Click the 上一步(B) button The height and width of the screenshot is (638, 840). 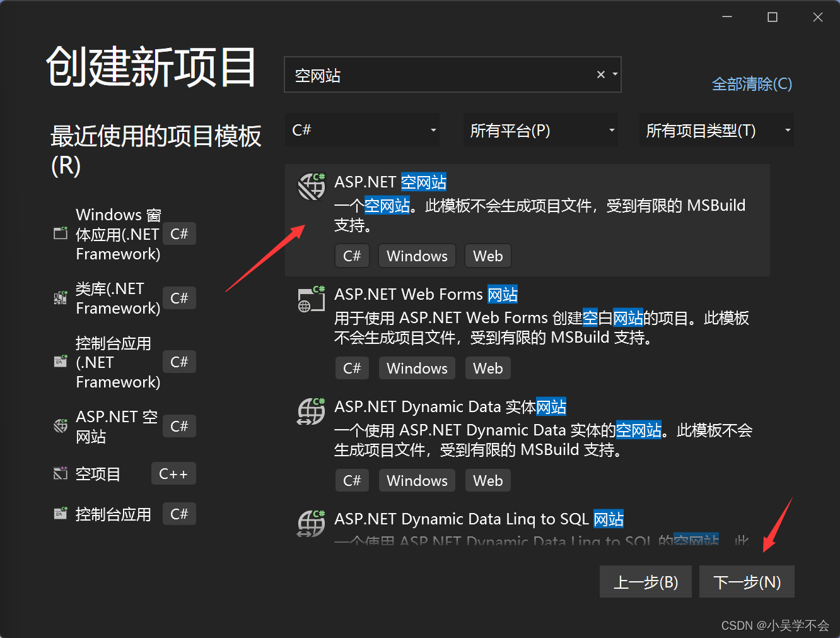646,581
